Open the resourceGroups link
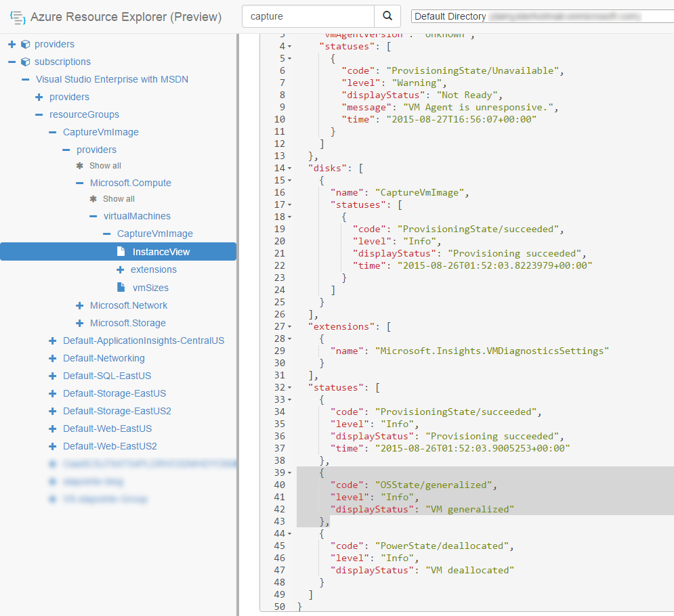The height and width of the screenshot is (616, 674). (84, 114)
